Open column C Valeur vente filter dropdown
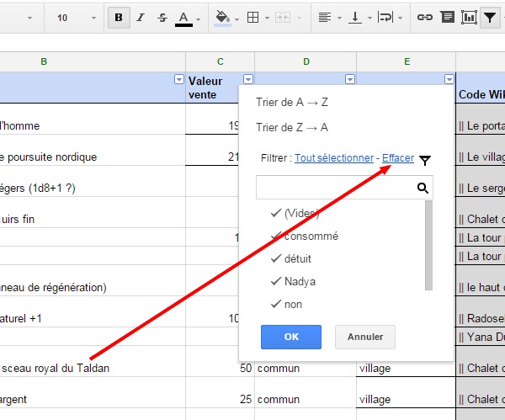Screen dimensions: 505x420 coord(247,79)
